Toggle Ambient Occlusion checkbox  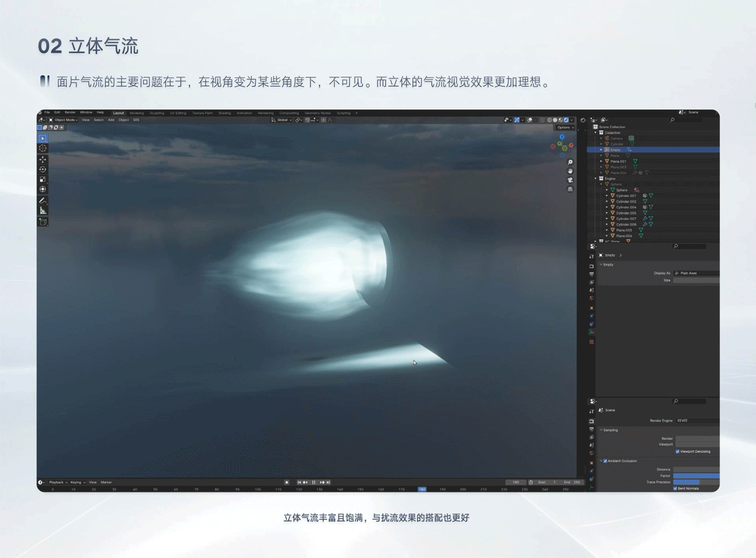tap(605, 461)
